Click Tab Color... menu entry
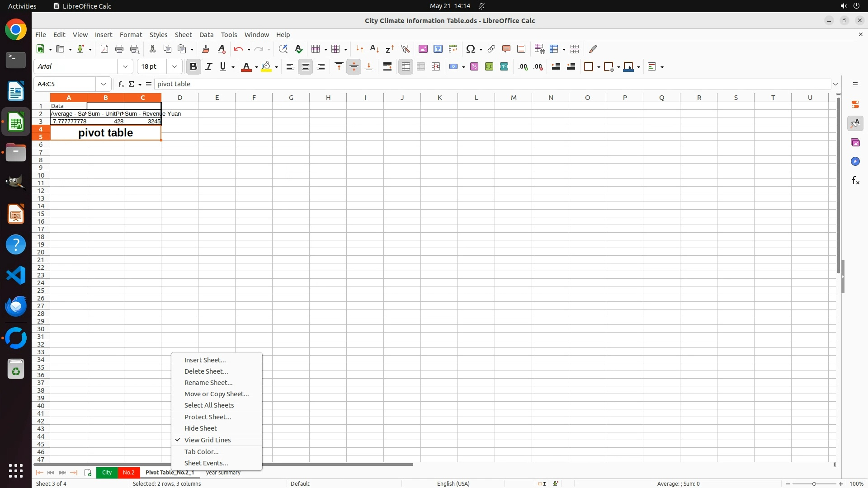The image size is (868, 488). [x=201, y=452]
